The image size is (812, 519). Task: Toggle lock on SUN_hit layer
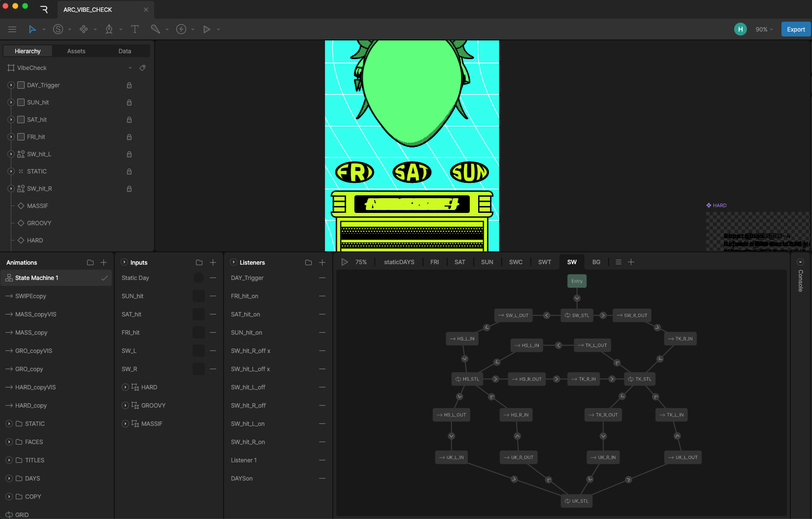[x=129, y=103]
